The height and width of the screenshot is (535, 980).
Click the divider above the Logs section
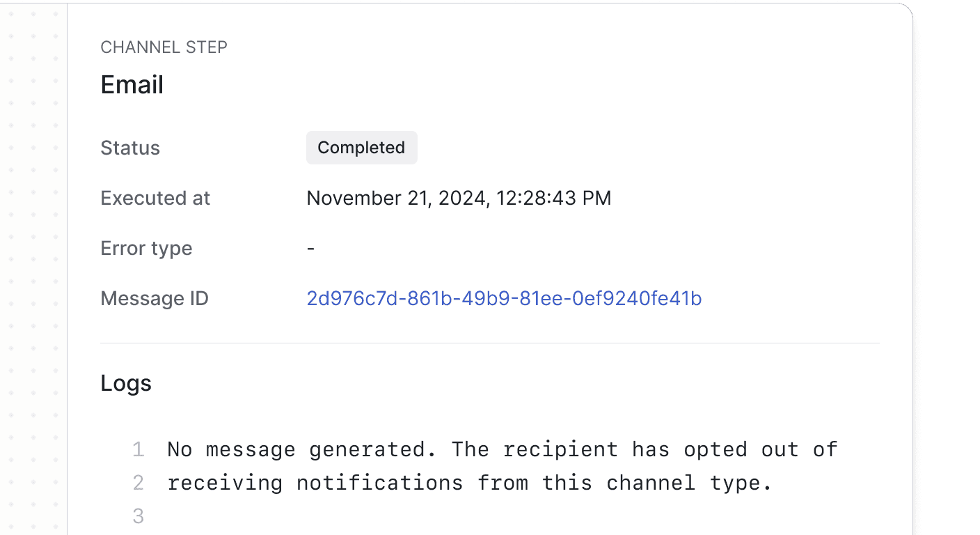[491, 341]
